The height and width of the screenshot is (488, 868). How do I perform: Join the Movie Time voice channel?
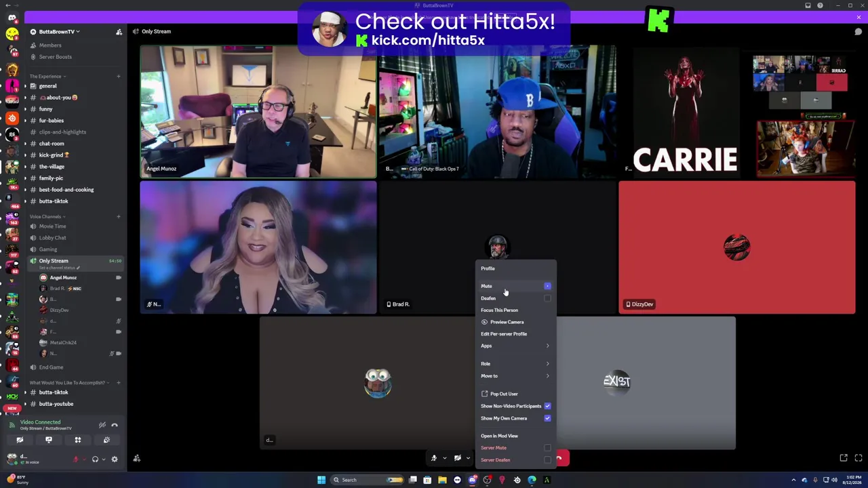75,226
